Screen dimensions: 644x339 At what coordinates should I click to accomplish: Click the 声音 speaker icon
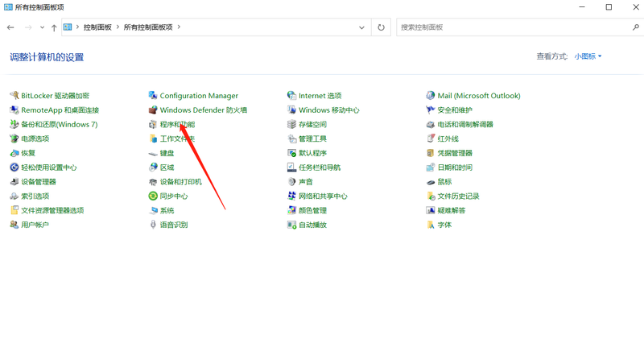pyautogui.click(x=291, y=182)
